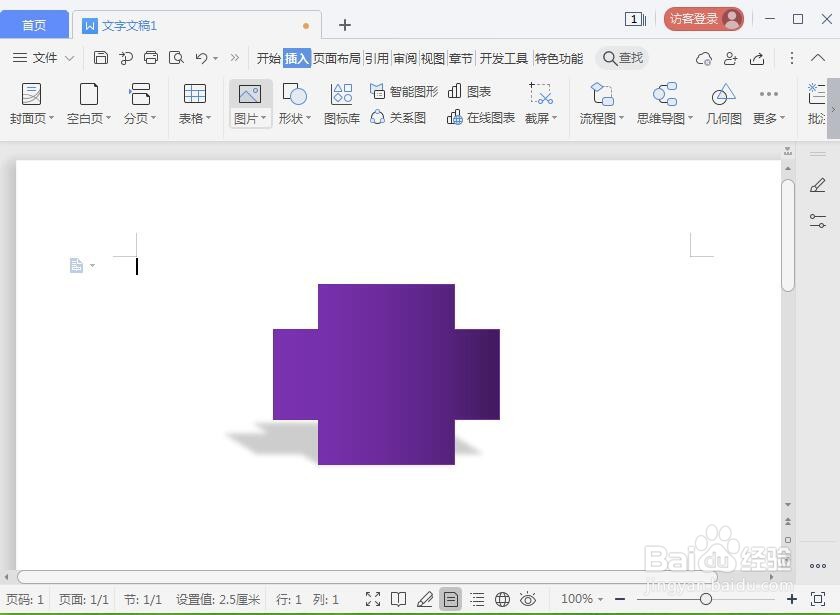Switch to reading mode book icon
The width and height of the screenshot is (840, 615).
(399, 599)
